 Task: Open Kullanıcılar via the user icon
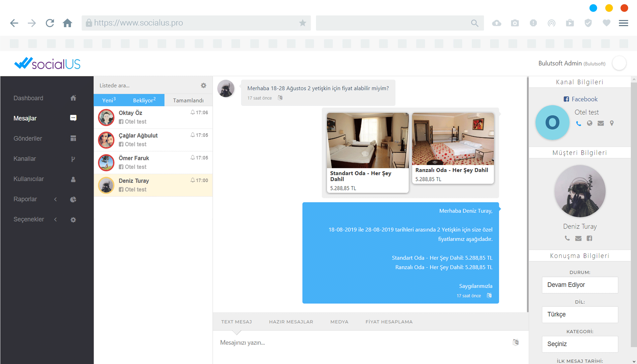click(73, 179)
